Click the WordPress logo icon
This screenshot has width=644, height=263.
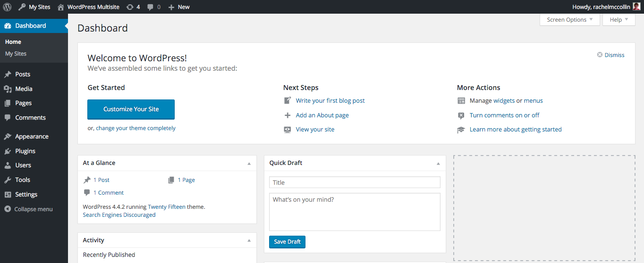(x=8, y=7)
